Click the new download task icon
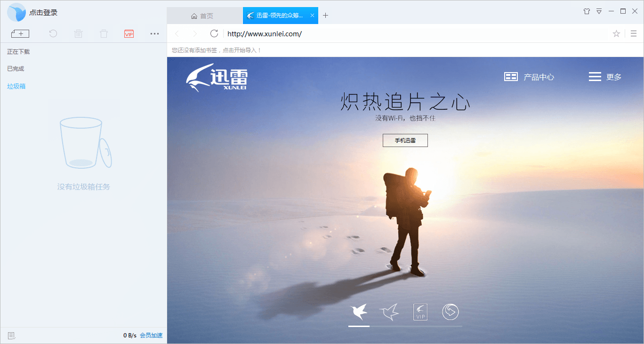This screenshot has height=344, width=644. [x=20, y=33]
